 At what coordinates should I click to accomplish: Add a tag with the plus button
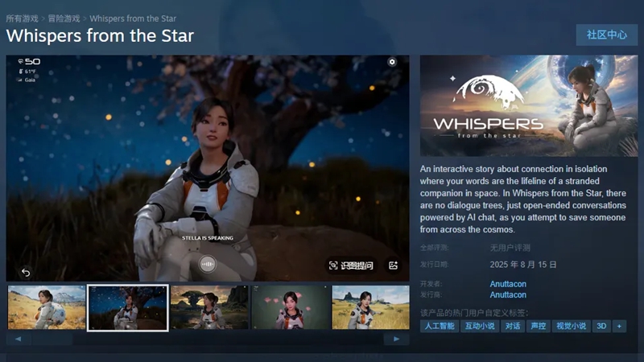click(x=619, y=327)
